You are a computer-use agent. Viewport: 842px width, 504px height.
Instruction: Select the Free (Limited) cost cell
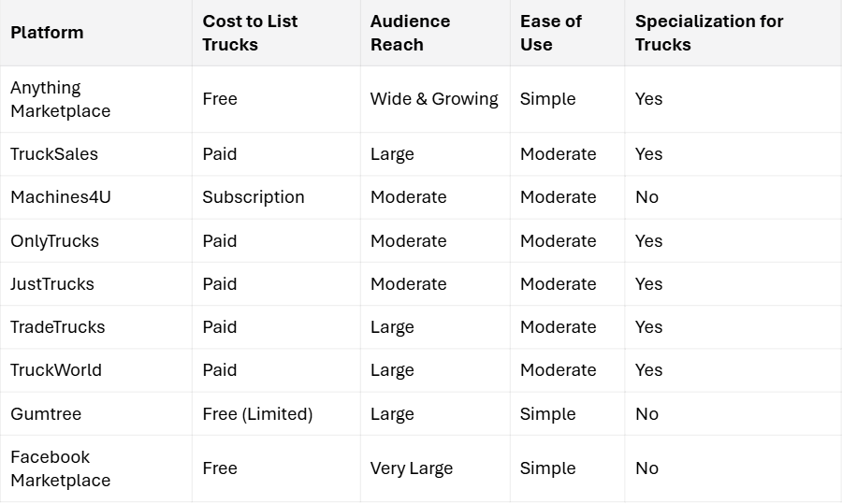click(257, 414)
